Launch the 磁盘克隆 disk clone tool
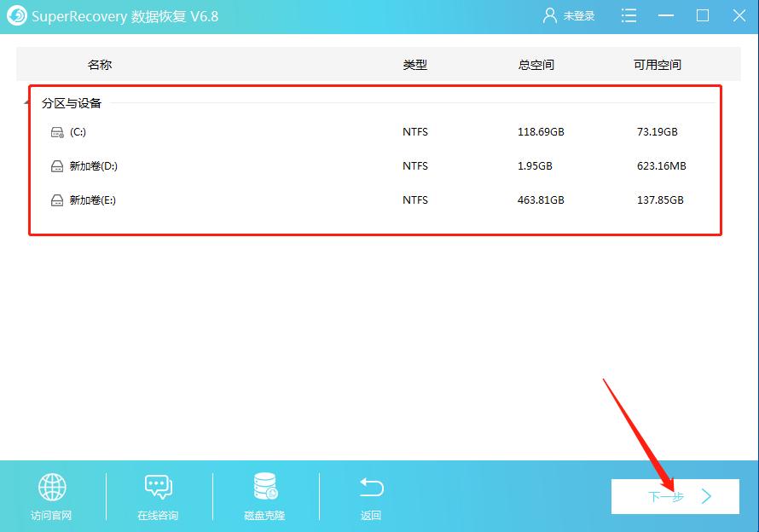This screenshot has height=532, width=759. (264, 488)
